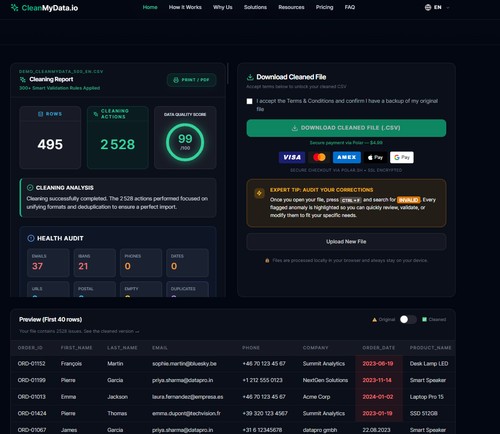Click the Health Audit info icon
The image size is (500, 434).
point(31,238)
